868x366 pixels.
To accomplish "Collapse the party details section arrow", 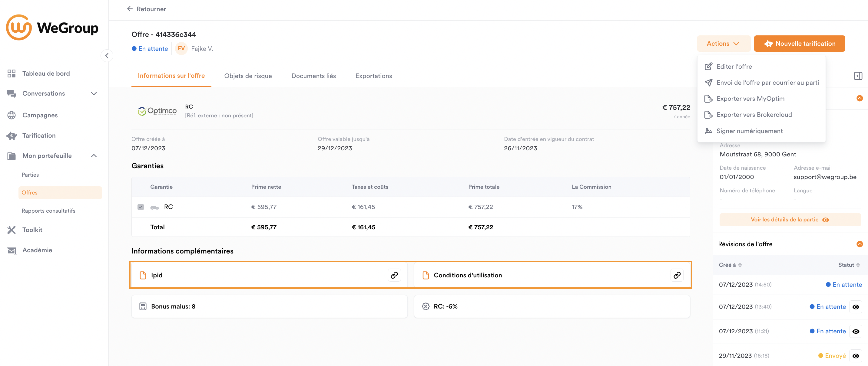I will click(x=859, y=98).
